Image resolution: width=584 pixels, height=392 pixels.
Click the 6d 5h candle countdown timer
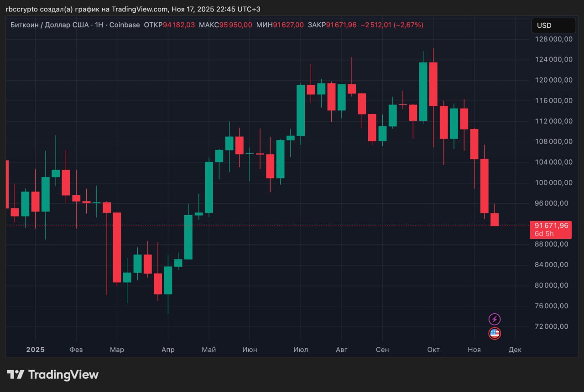coord(544,234)
